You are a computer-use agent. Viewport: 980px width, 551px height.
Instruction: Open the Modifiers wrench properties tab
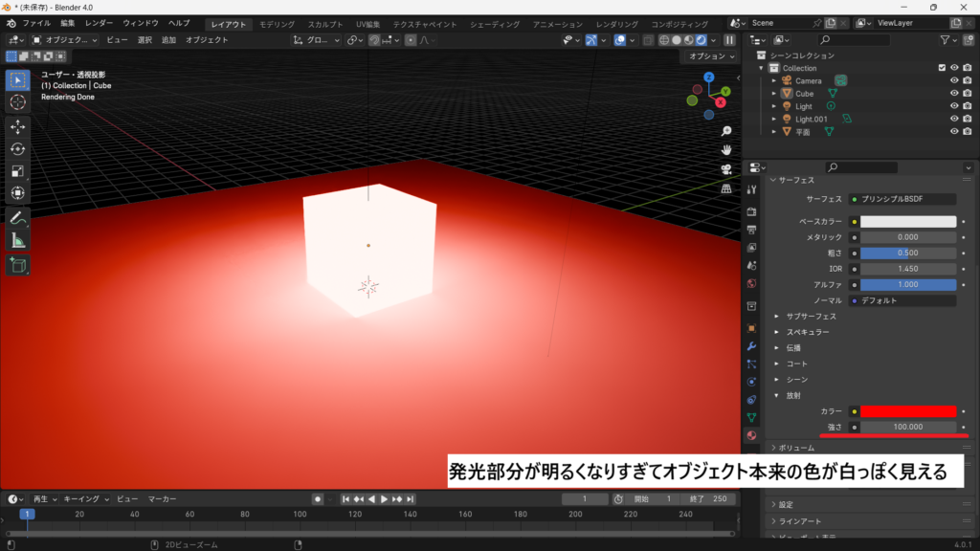pos(751,346)
